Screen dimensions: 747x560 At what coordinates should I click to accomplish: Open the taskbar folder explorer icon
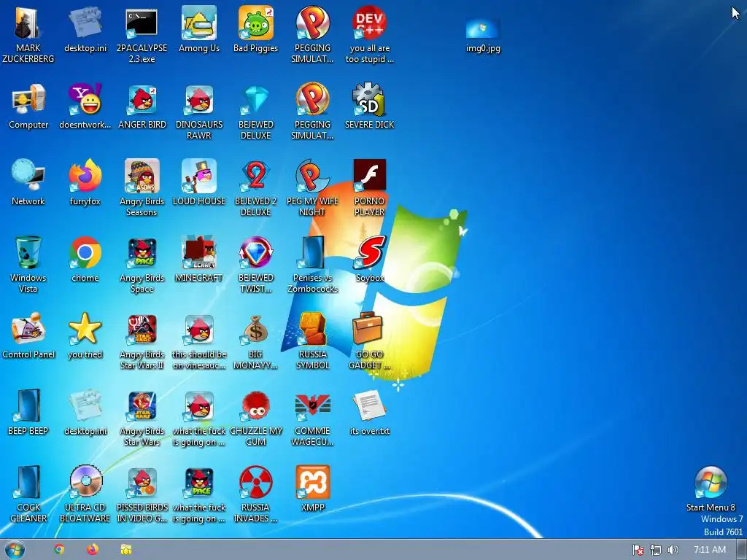125,550
